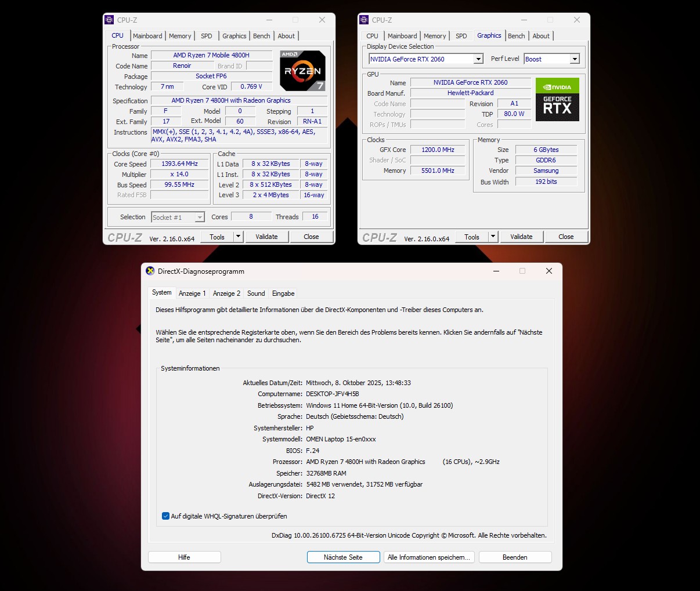Click the AMD Ryzen 7 logo image
The height and width of the screenshot is (591, 700).
point(302,70)
